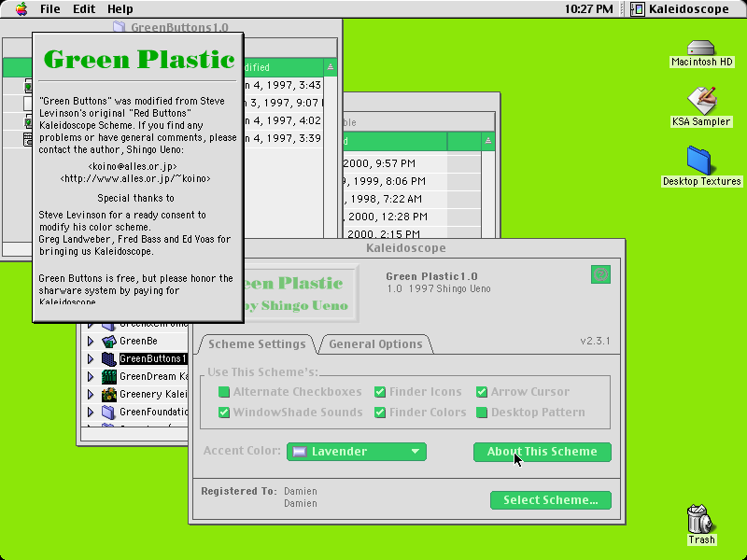This screenshot has width=747, height=560.
Task: Select the Trash icon
Action: pos(701,519)
